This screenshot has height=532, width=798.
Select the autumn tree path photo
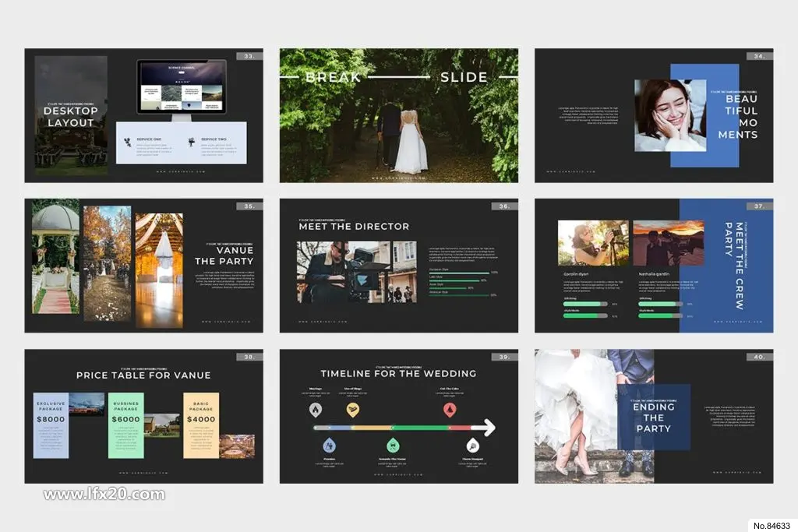(107, 263)
